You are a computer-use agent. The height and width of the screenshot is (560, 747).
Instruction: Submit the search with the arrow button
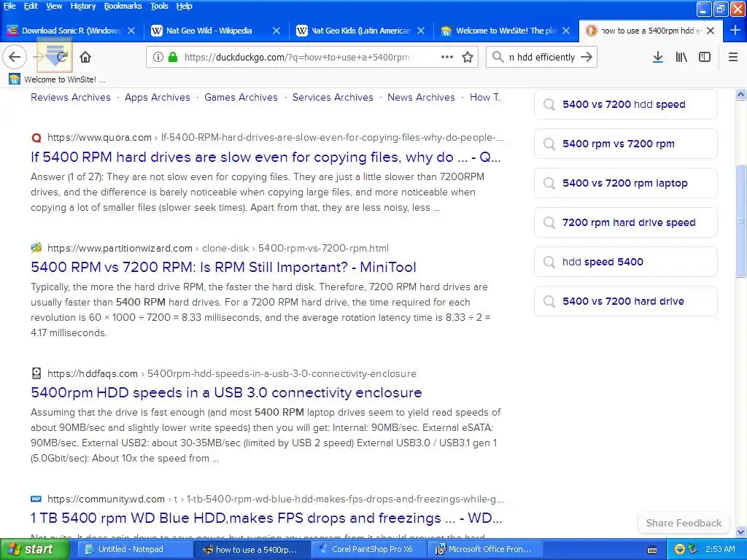coord(587,57)
